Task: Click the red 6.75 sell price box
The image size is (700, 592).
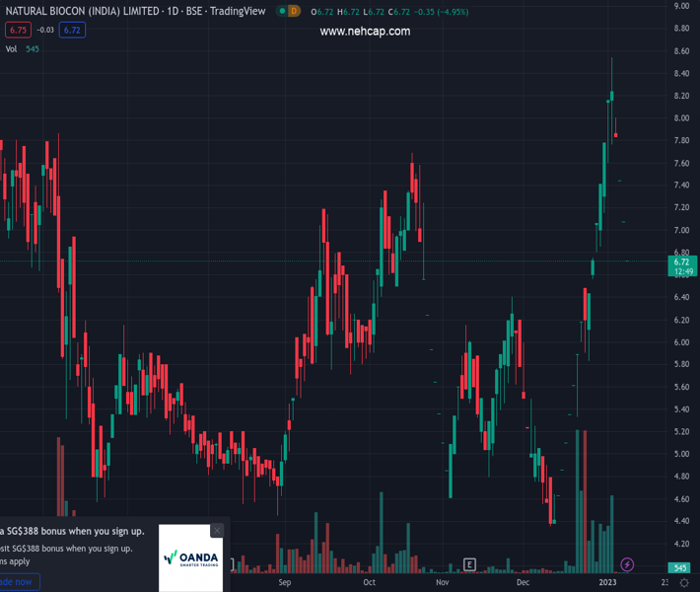Action: point(13,30)
